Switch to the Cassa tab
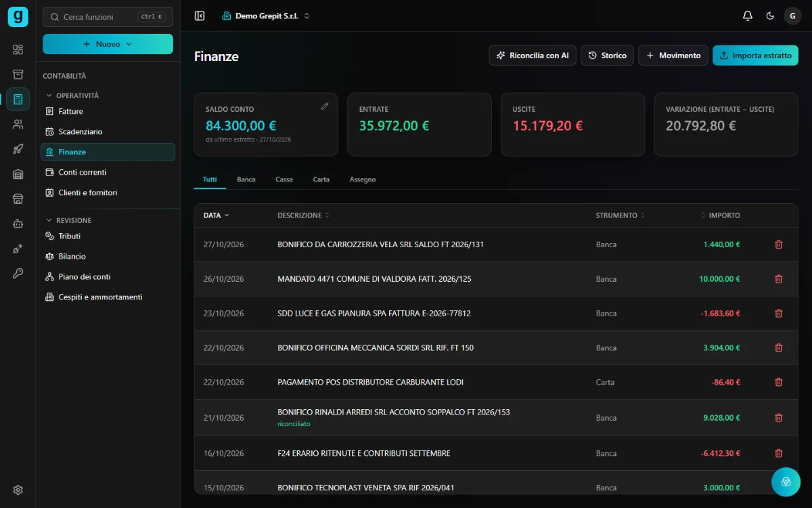The height and width of the screenshot is (508, 812). click(x=284, y=179)
